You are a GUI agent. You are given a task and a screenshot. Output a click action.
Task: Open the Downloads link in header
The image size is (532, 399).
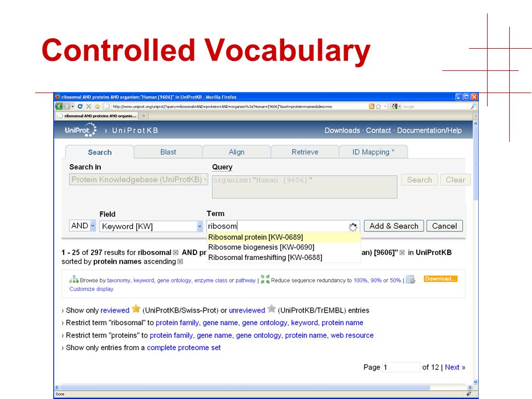click(342, 131)
